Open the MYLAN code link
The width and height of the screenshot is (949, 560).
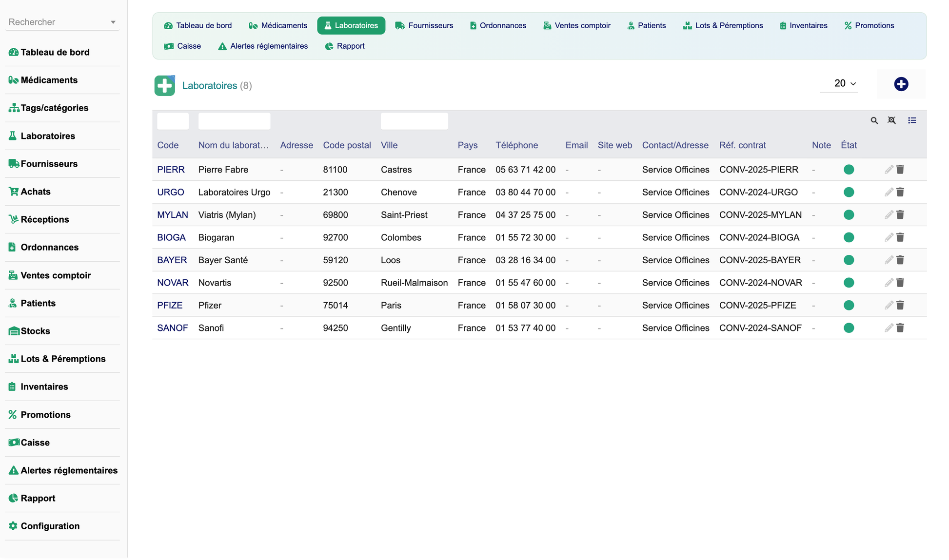(173, 215)
